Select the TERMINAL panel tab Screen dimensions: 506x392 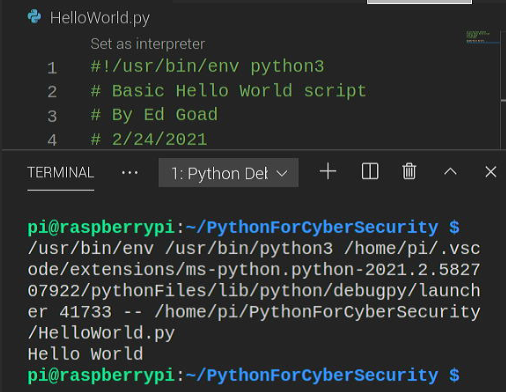point(61,172)
